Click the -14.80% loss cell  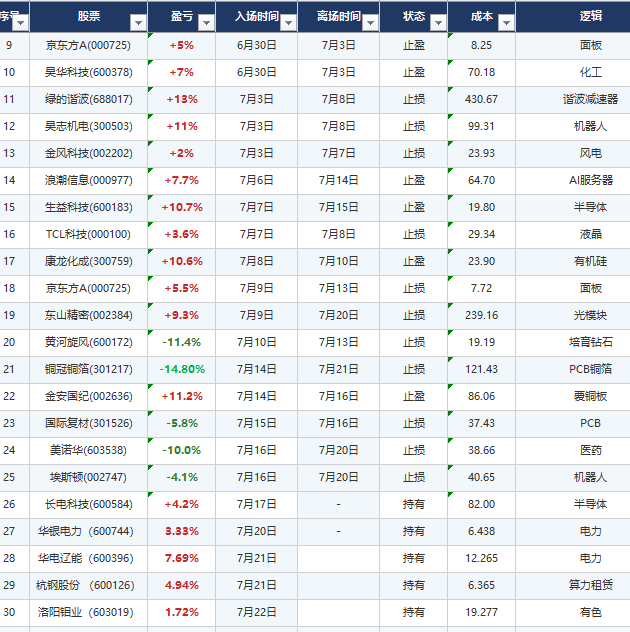(x=181, y=369)
